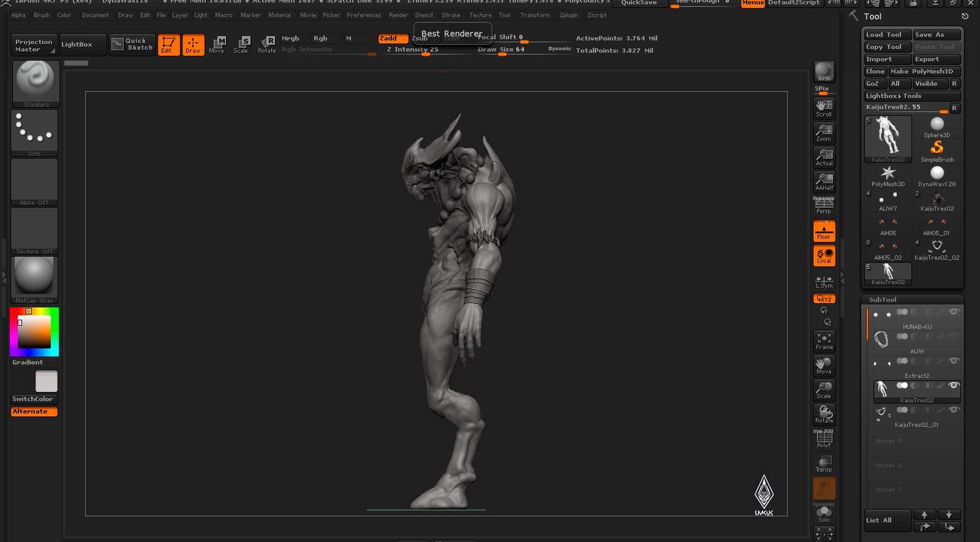
Task: Pick a color in the color picker
Action: 34,332
